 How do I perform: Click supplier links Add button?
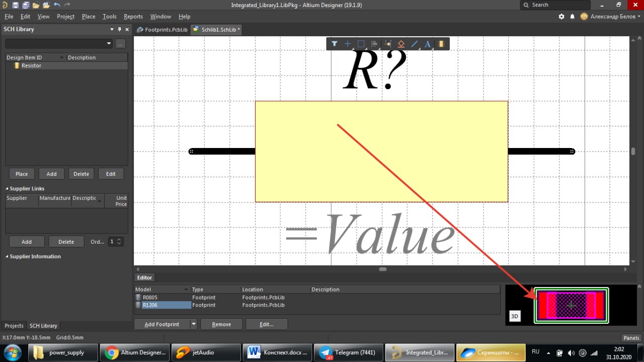tap(27, 242)
